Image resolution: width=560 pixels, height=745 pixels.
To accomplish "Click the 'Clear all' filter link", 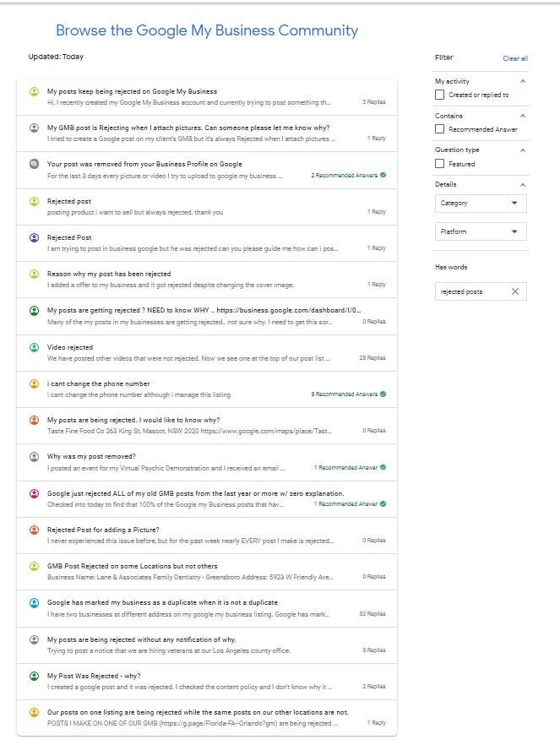I will [x=515, y=58].
